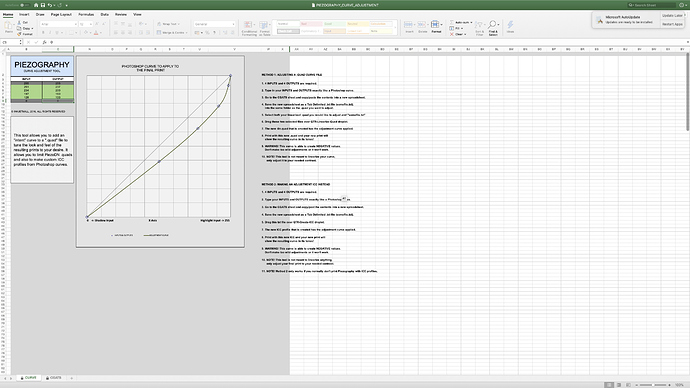690x388 pixels.
Task: Click the Update Later button
Action: coord(672,15)
